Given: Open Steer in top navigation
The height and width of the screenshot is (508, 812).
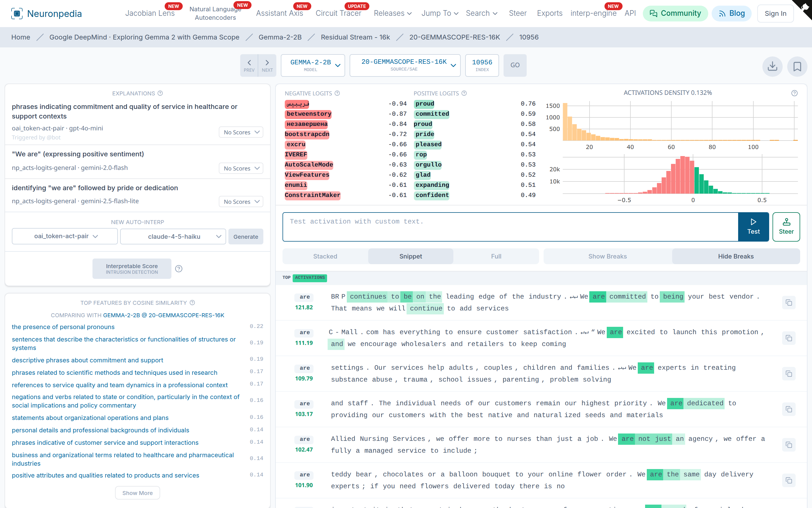Looking at the screenshot, I should [x=518, y=13].
